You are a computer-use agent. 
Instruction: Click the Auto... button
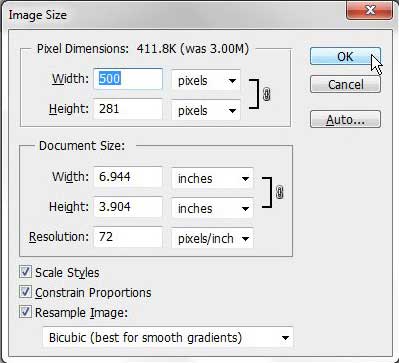[x=345, y=119]
